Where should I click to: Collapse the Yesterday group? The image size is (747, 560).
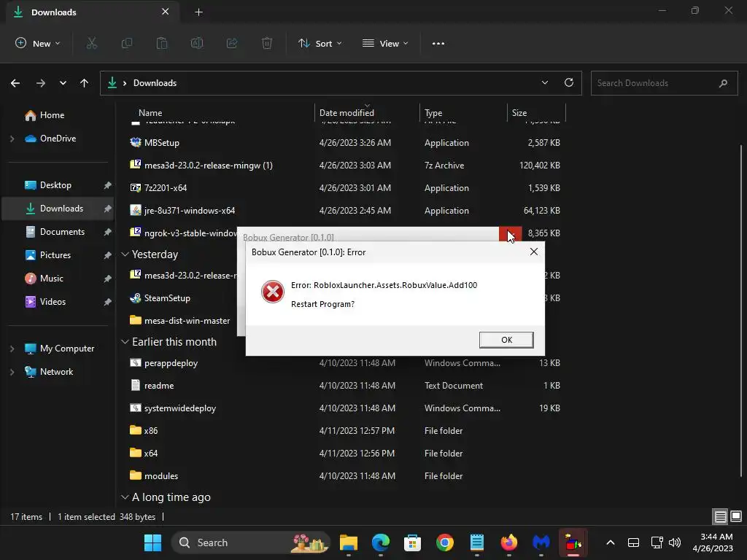(x=125, y=254)
